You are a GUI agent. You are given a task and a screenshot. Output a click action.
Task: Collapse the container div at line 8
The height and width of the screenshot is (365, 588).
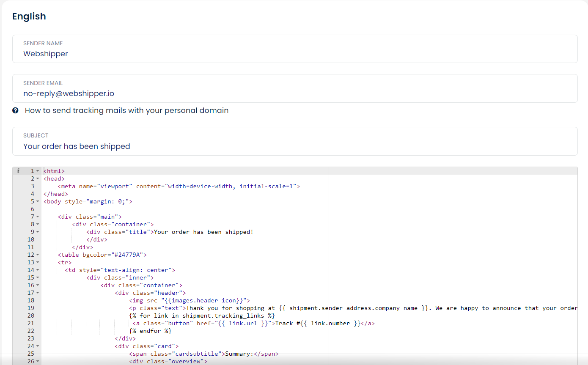pos(38,224)
